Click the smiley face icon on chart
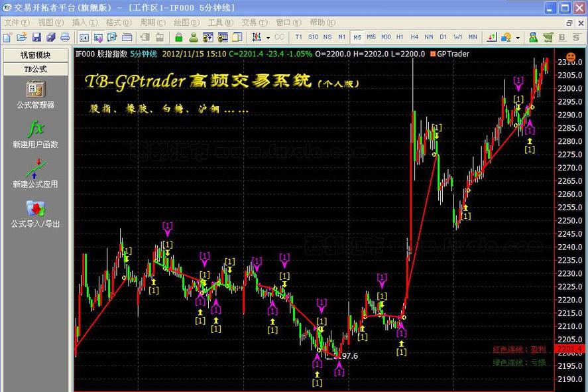588x392 pixels. [x=570, y=56]
